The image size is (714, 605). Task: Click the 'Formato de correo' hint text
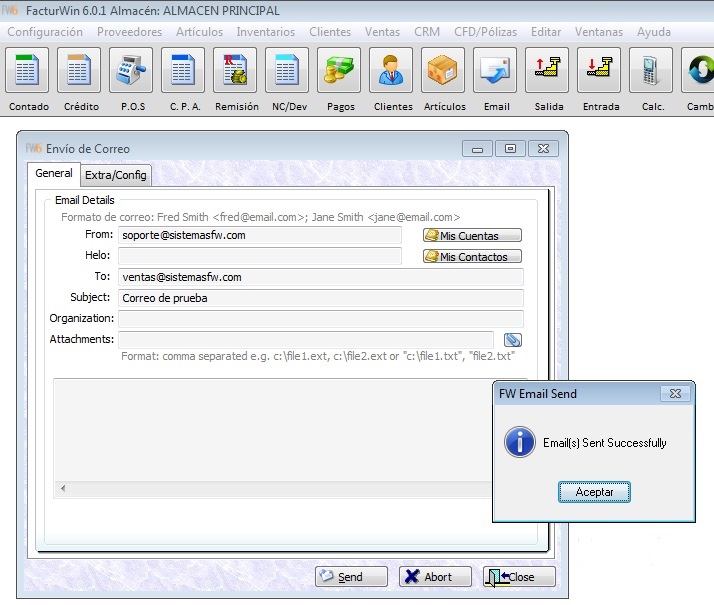(260, 217)
